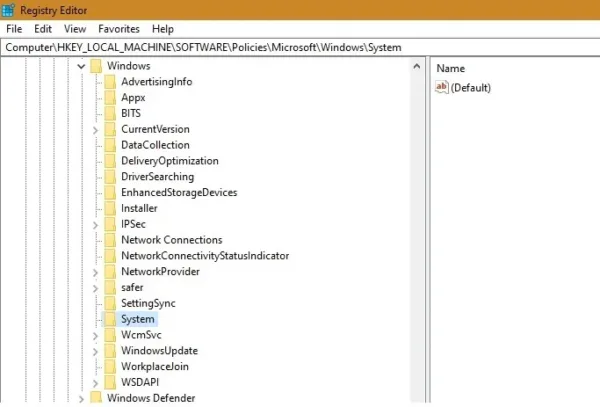Select the Appx key
This screenshot has width=600, height=407.
pyautogui.click(x=133, y=98)
